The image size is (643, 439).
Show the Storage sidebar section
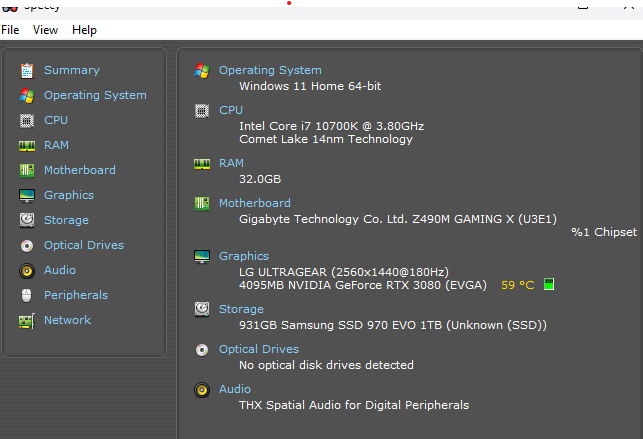[x=66, y=220]
